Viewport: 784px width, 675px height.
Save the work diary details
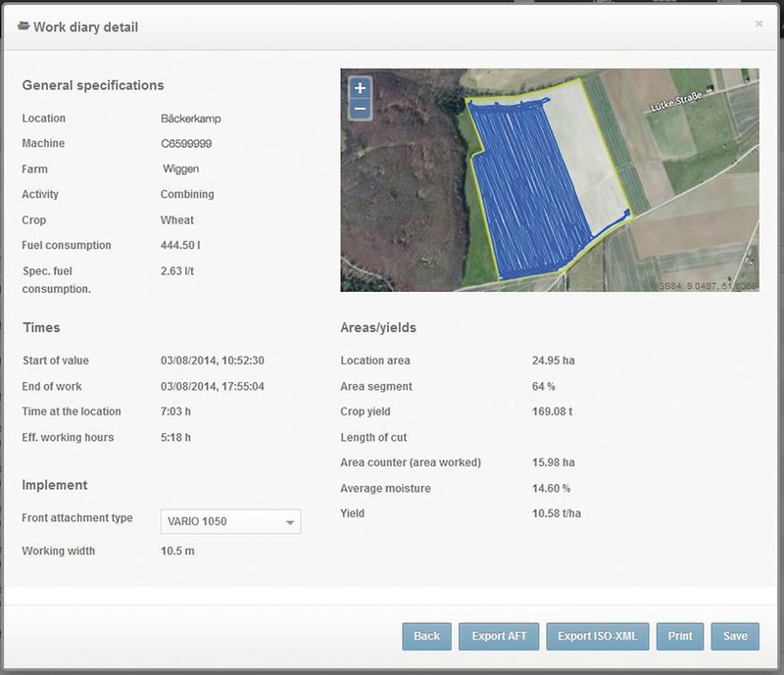click(x=735, y=637)
